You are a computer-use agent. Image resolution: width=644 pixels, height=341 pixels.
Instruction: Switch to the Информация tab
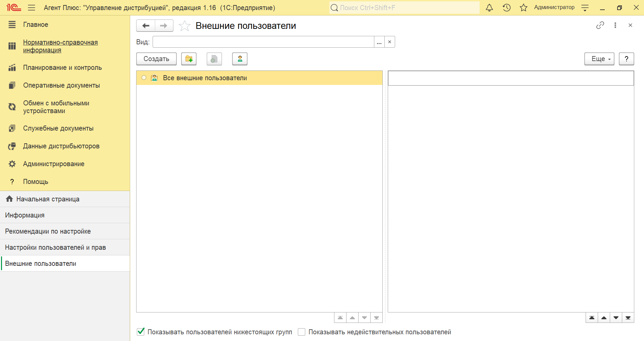click(65, 215)
